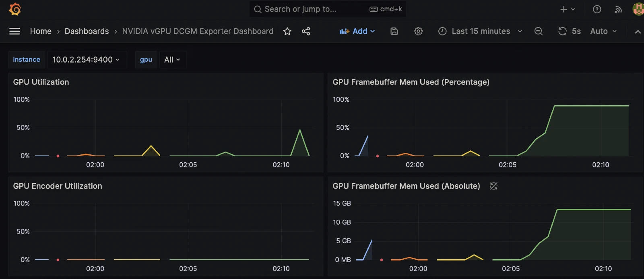Click NVIDIA vGPU DCGM Exporter Dashboard breadcrumb
The image size is (644, 279).
coord(198,31)
